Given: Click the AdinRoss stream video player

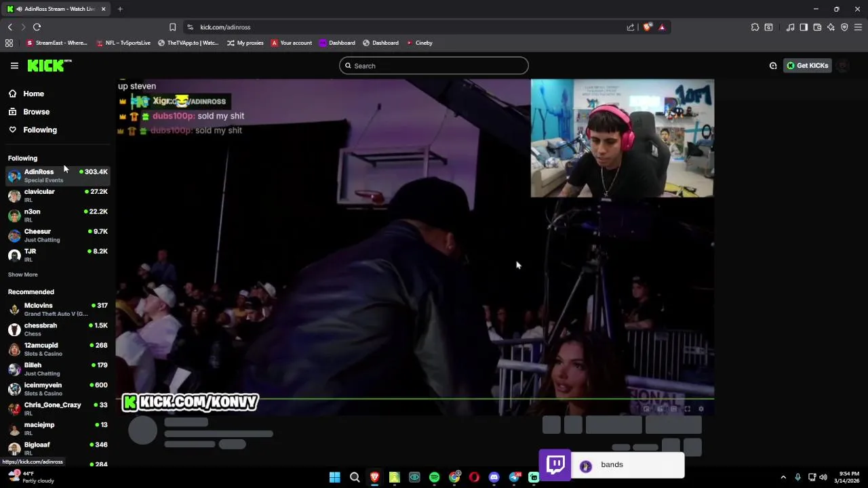Looking at the screenshot, I should click(x=414, y=247).
